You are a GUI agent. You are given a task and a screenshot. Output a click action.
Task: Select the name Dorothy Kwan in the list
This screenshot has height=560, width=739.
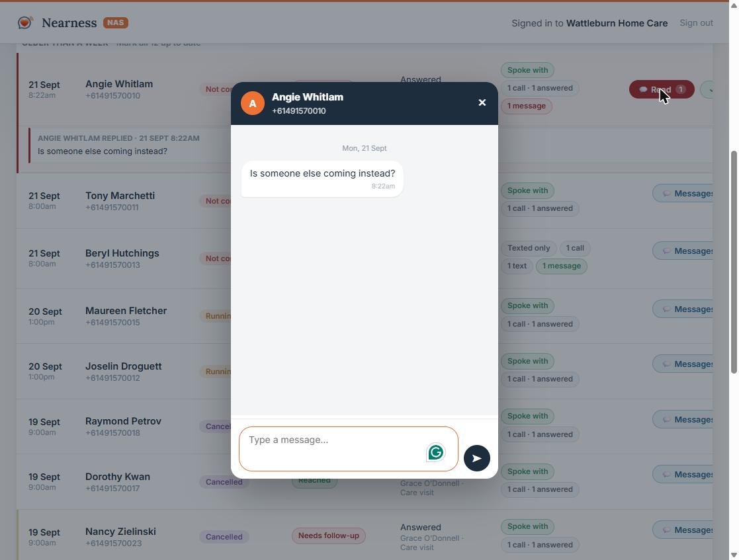coord(118,477)
